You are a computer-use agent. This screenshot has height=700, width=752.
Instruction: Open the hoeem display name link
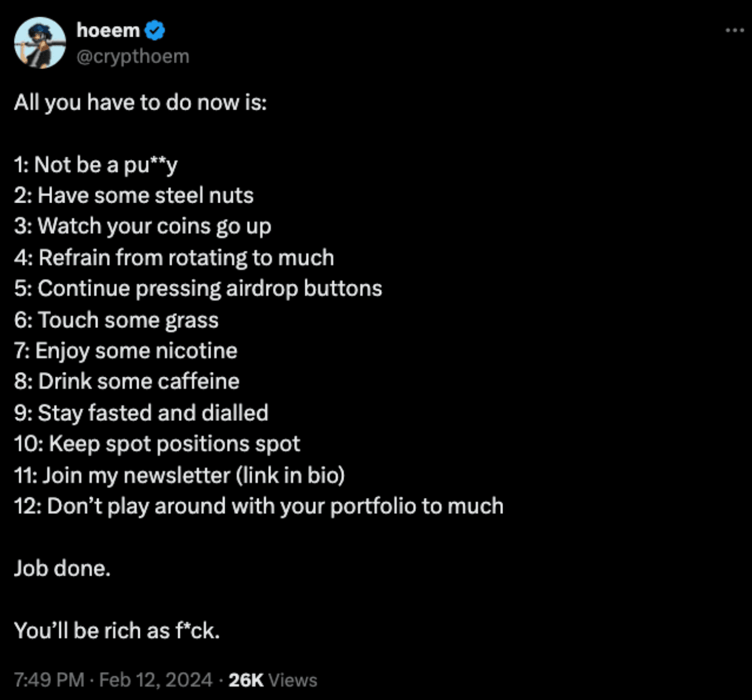tap(108, 30)
